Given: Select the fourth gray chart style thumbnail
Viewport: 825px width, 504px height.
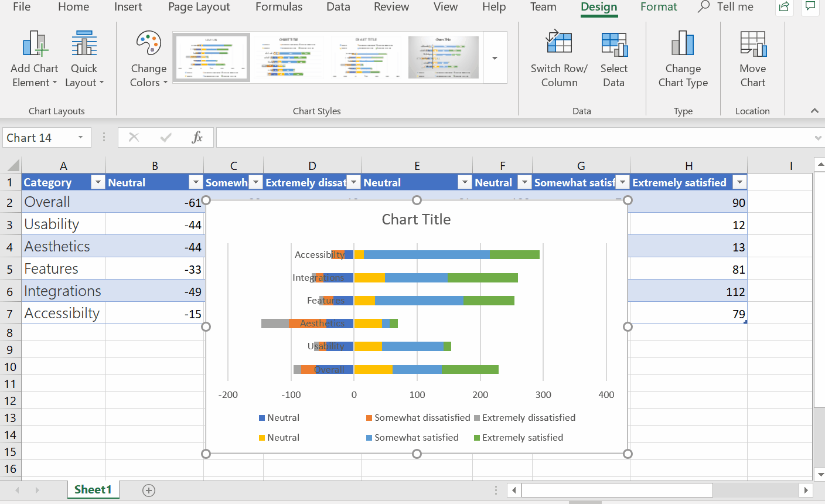Looking at the screenshot, I should (444, 57).
